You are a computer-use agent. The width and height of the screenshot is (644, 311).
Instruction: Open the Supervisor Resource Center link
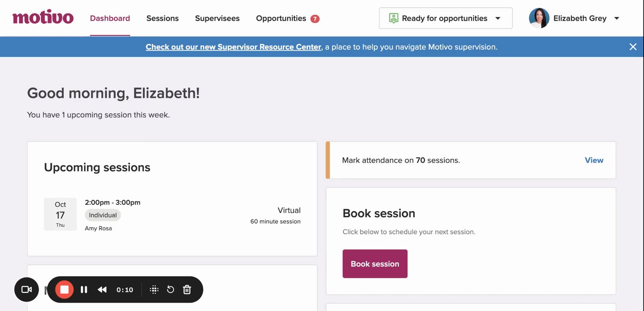(233, 47)
